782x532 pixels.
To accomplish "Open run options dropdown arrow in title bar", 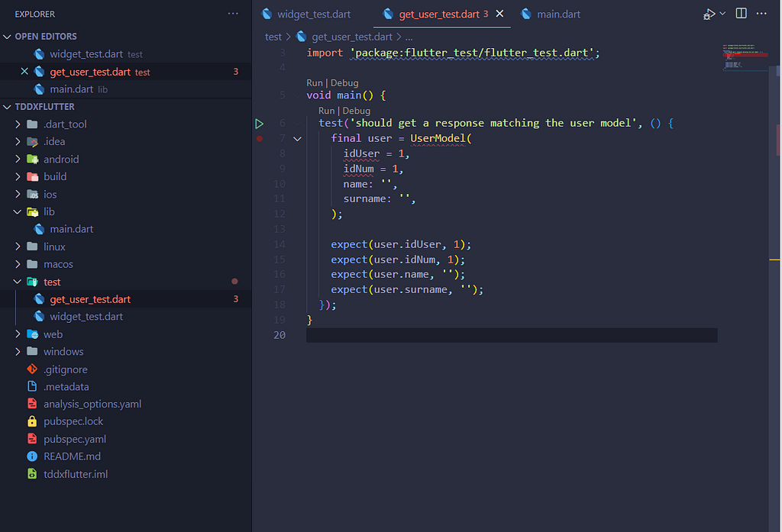I will [722, 14].
